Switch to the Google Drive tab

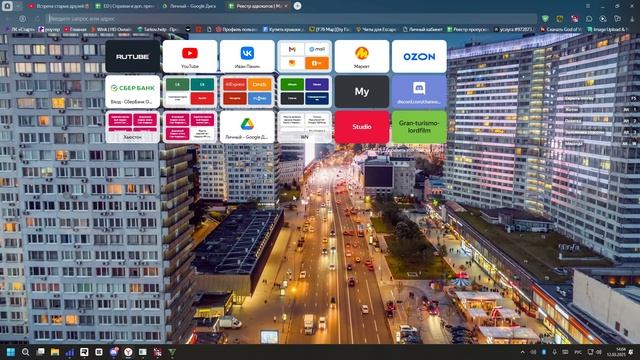tap(191, 6)
